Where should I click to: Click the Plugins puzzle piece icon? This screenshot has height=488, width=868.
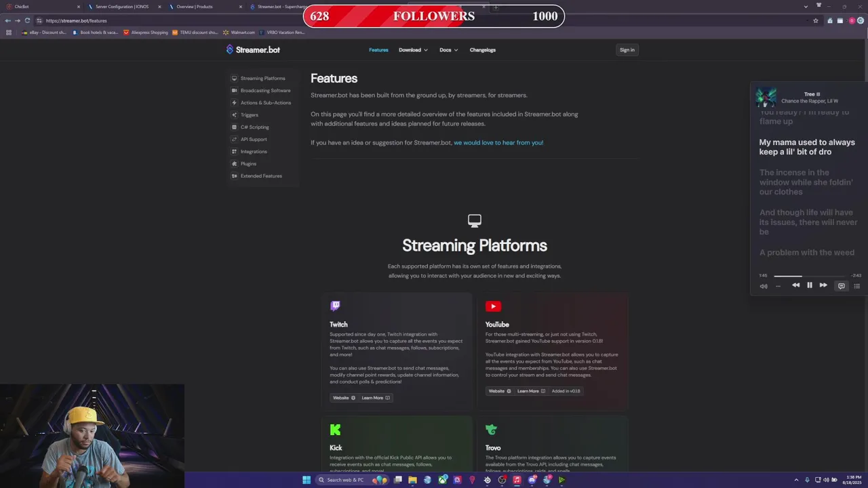(234, 163)
